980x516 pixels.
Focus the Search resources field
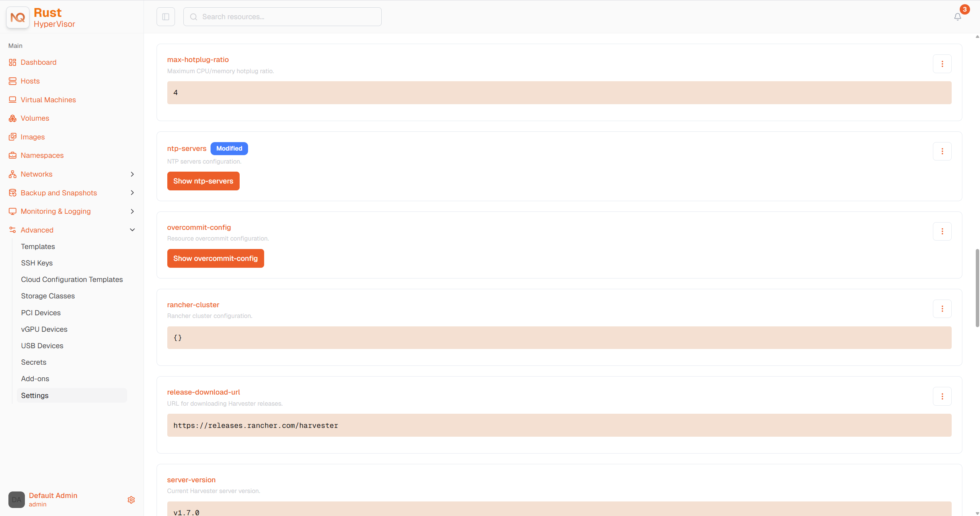(283, 17)
